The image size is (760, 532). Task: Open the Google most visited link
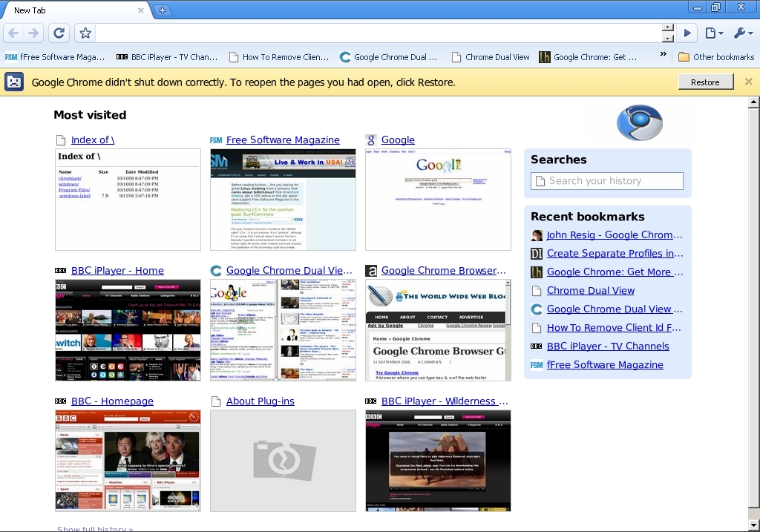(398, 140)
